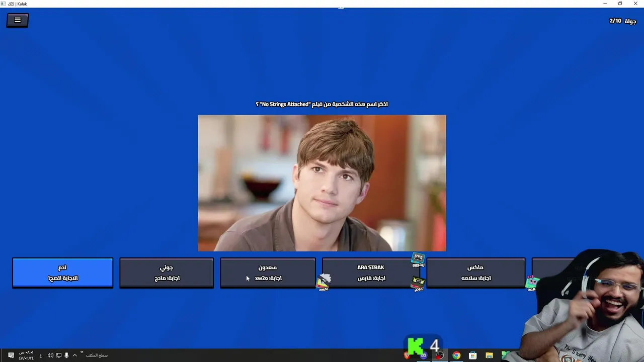This screenshot has height=362, width=644.
Task: Open the notification center icon
Action: (x=11, y=355)
